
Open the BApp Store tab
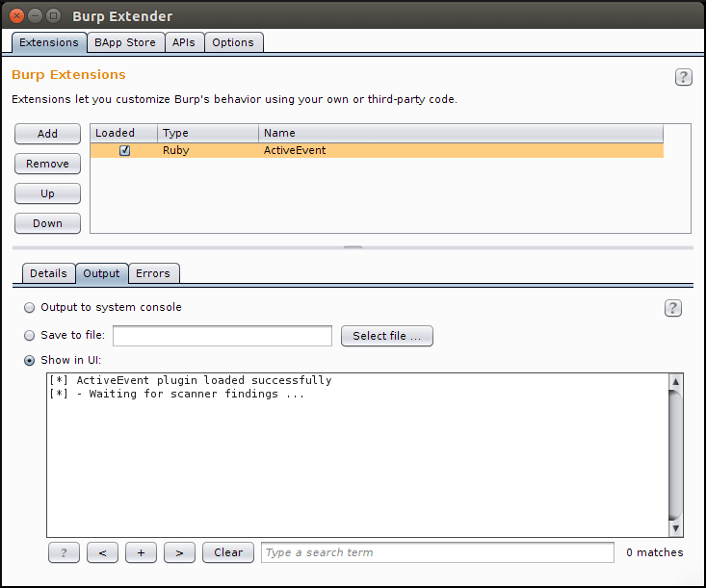tap(125, 42)
